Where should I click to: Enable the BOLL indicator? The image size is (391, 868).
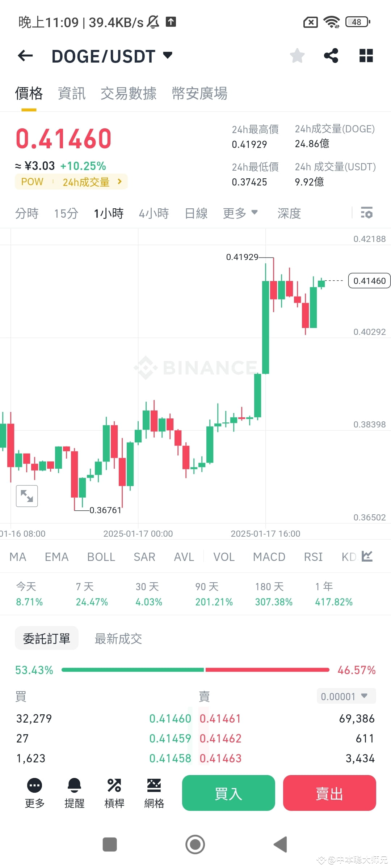(x=101, y=557)
